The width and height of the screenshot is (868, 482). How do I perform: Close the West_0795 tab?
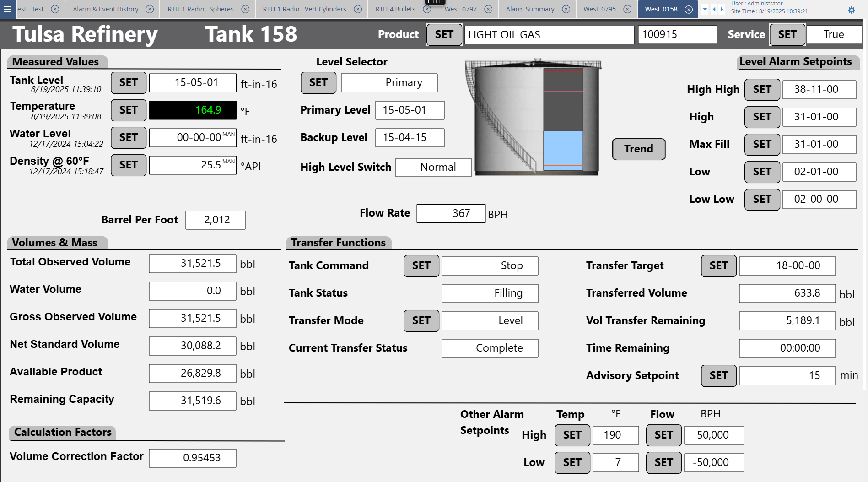click(x=627, y=9)
